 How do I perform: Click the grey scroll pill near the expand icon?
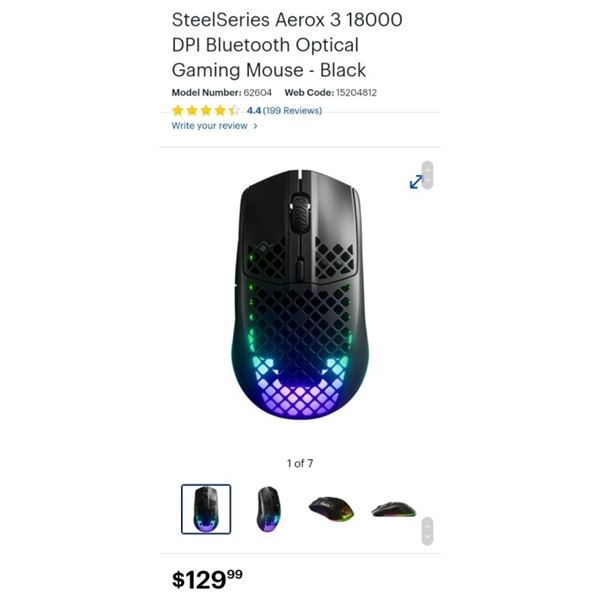coord(427,175)
